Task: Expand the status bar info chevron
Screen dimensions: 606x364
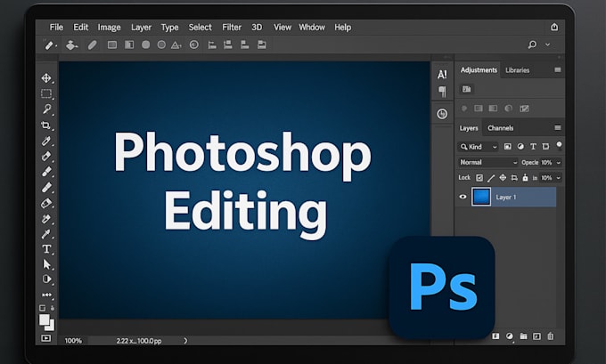Action: coord(185,341)
